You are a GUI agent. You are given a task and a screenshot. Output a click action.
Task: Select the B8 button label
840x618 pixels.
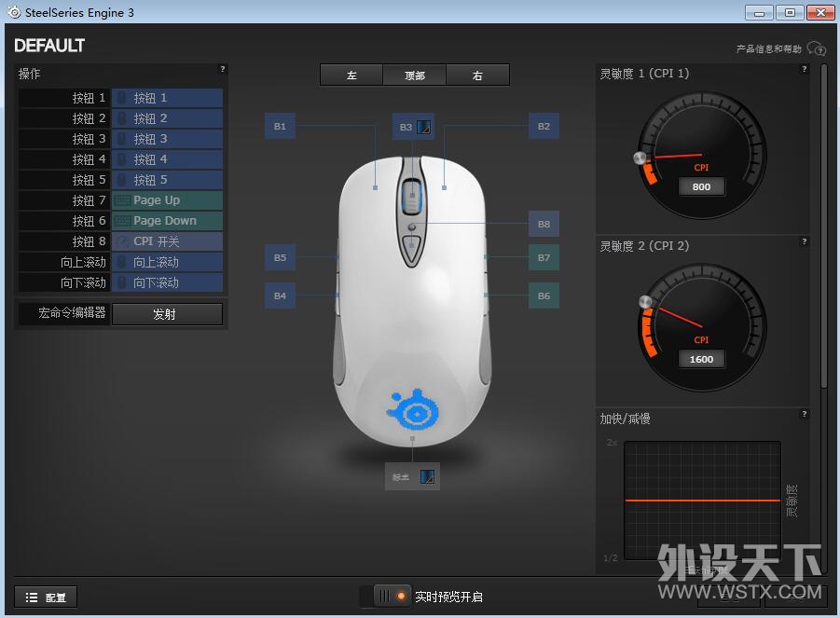544,224
